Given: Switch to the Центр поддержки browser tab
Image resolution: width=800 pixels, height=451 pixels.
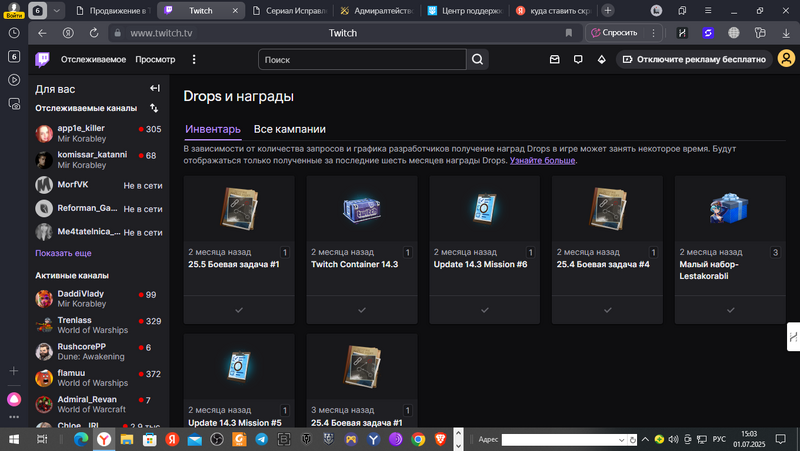Looking at the screenshot, I should pyautogui.click(x=465, y=10).
